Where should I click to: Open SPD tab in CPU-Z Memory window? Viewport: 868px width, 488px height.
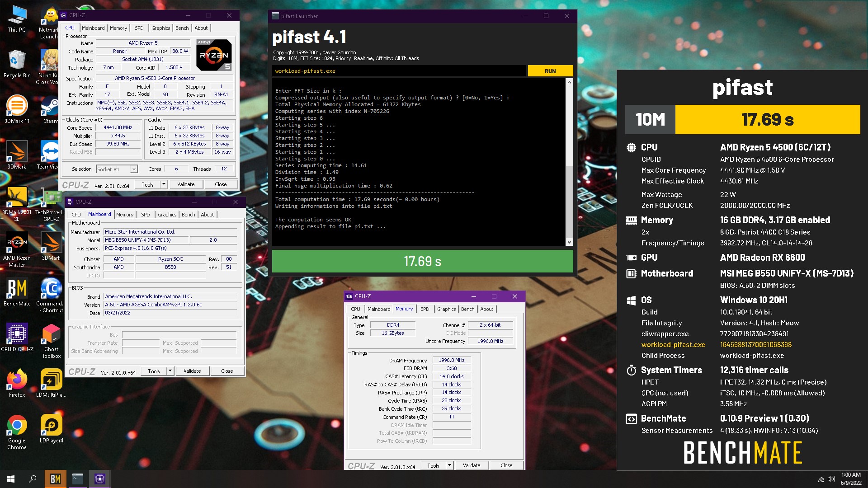click(x=425, y=309)
